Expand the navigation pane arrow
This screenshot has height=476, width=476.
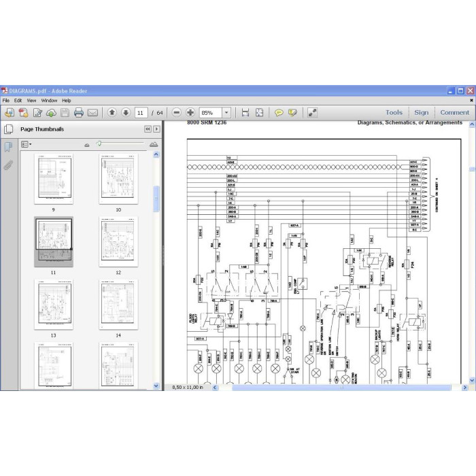(156, 129)
